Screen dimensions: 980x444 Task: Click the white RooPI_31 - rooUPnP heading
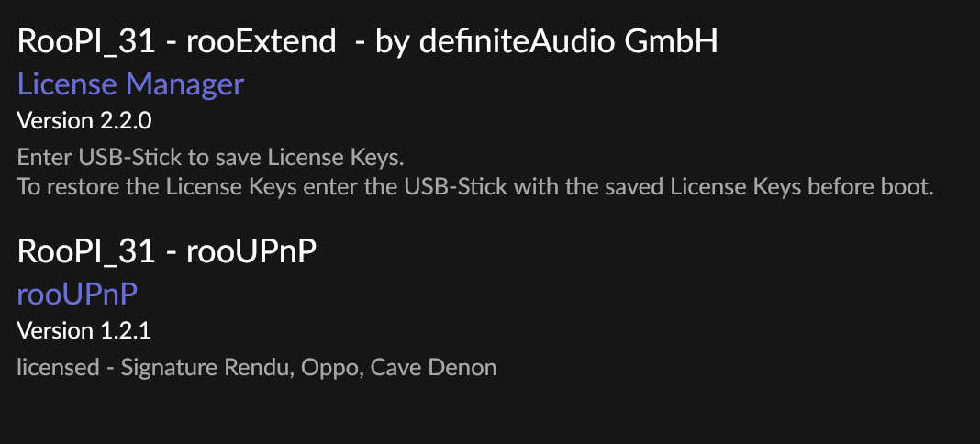[x=167, y=251]
